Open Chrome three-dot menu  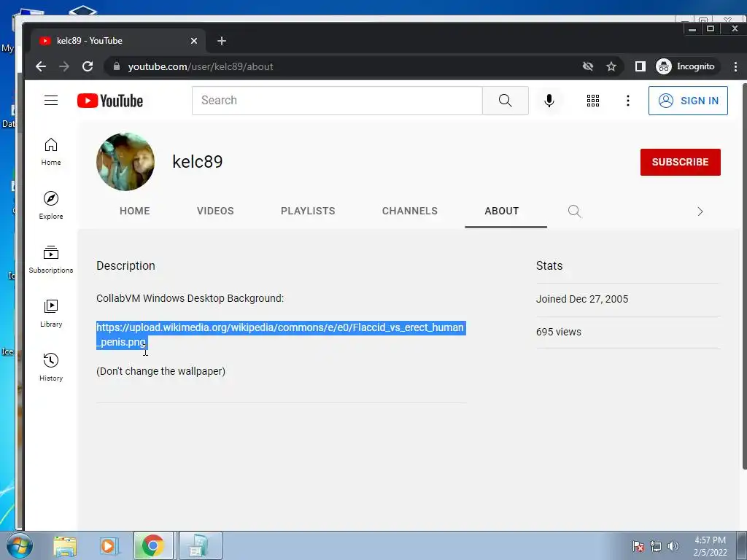(735, 66)
